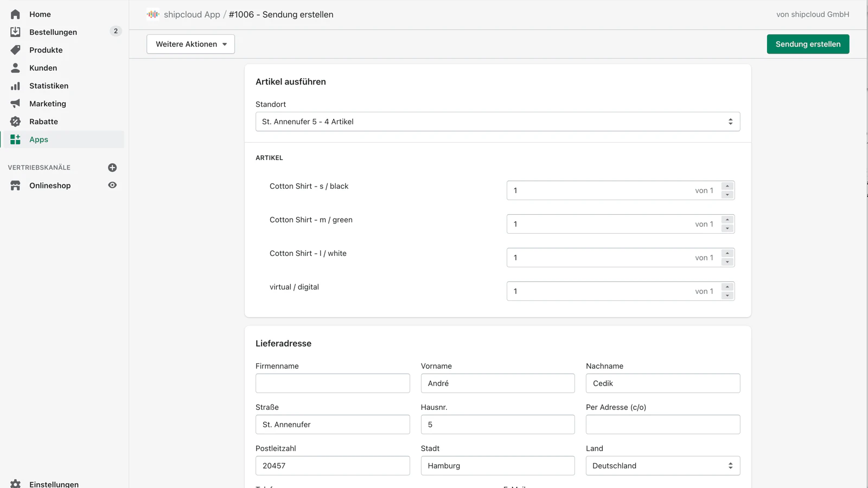Click the Kunden person icon

pos(15,68)
